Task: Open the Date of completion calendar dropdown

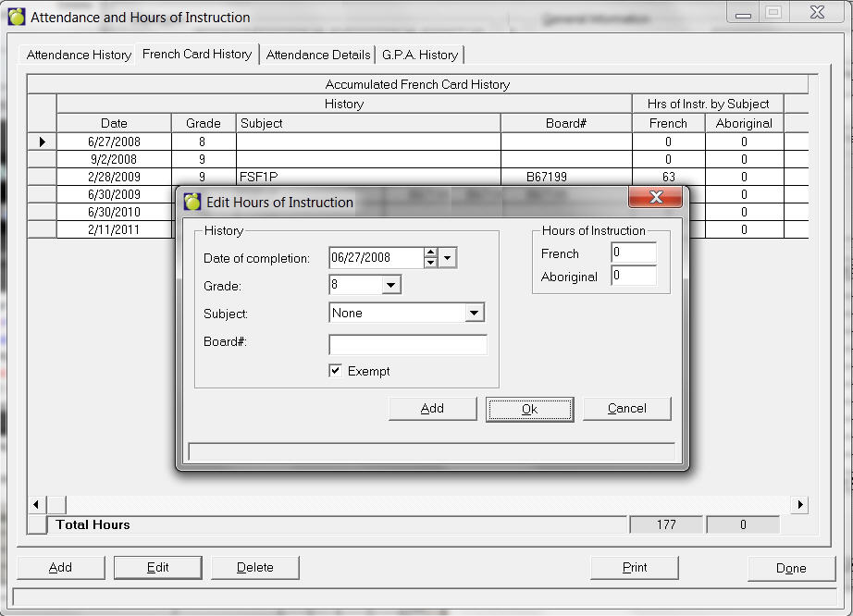Action: click(448, 258)
